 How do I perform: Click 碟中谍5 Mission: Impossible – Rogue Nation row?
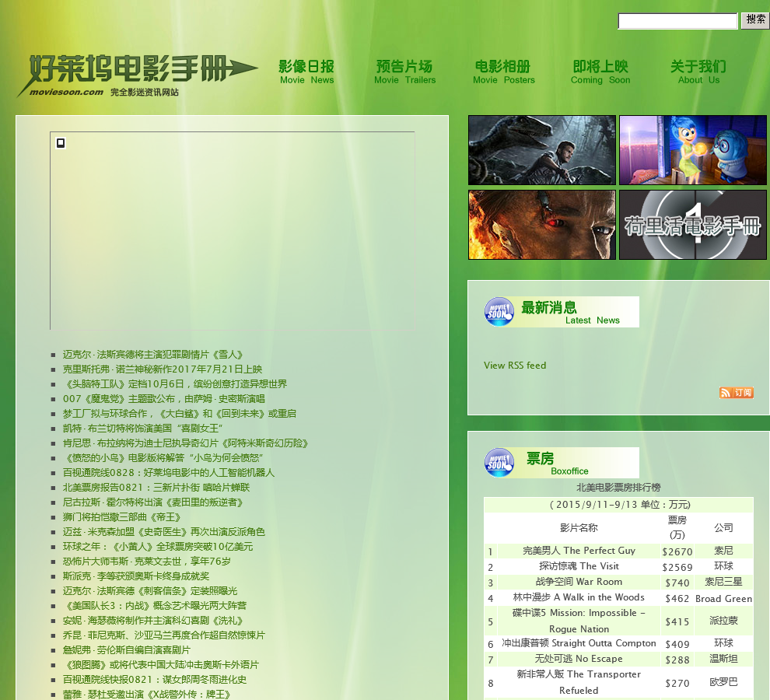619,621
